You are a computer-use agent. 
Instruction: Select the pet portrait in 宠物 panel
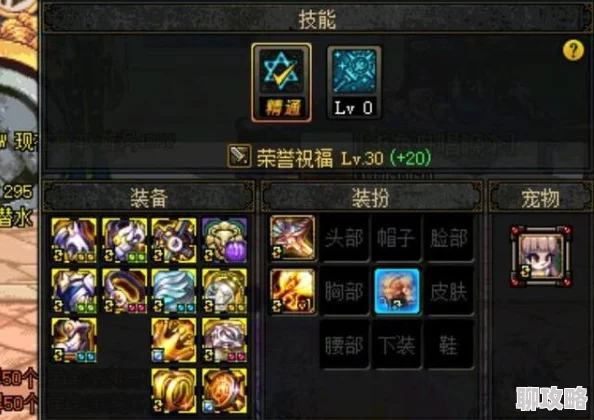pyautogui.click(x=541, y=256)
